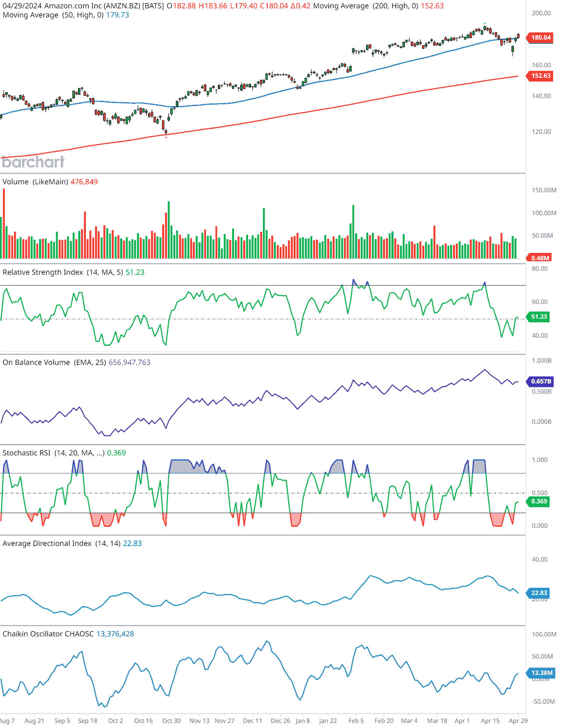Click the On Balance Volume (EMA, 25) label
The width and height of the screenshot is (561, 728).
click(54, 362)
